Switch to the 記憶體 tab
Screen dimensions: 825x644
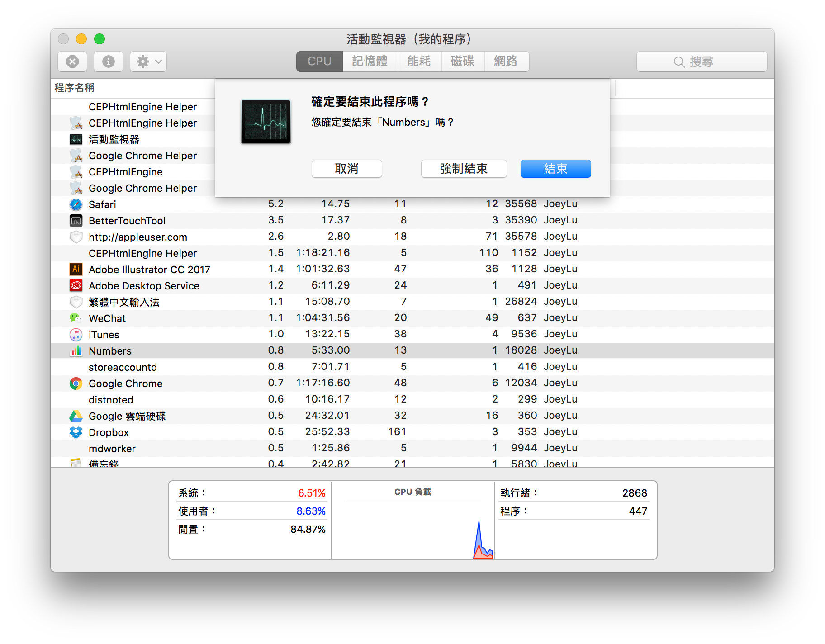tap(370, 62)
